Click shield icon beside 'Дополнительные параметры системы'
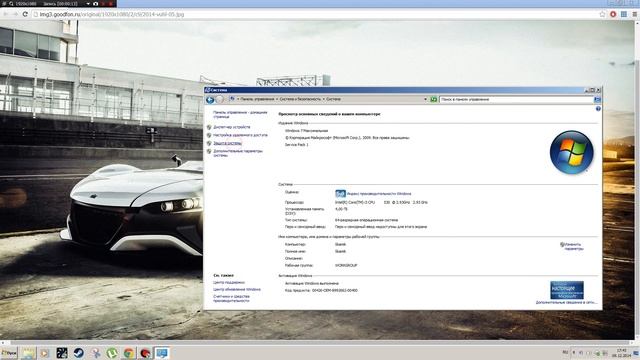This screenshot has height=360, width=640. tap(209, 151)
